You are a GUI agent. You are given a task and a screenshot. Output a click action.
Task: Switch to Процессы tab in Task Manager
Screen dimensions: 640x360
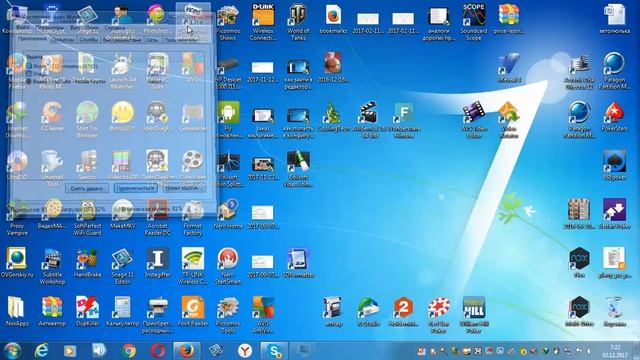click(x=64, y=40)
